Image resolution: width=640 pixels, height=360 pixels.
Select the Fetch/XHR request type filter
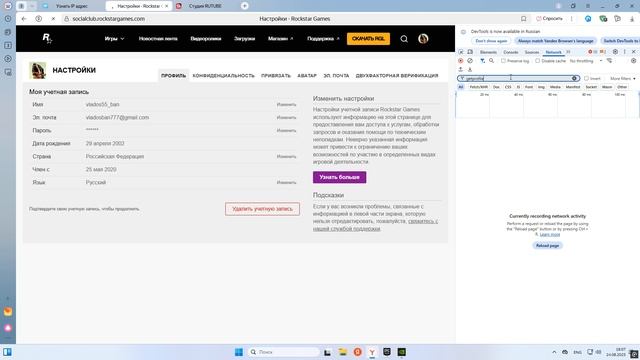478,87
